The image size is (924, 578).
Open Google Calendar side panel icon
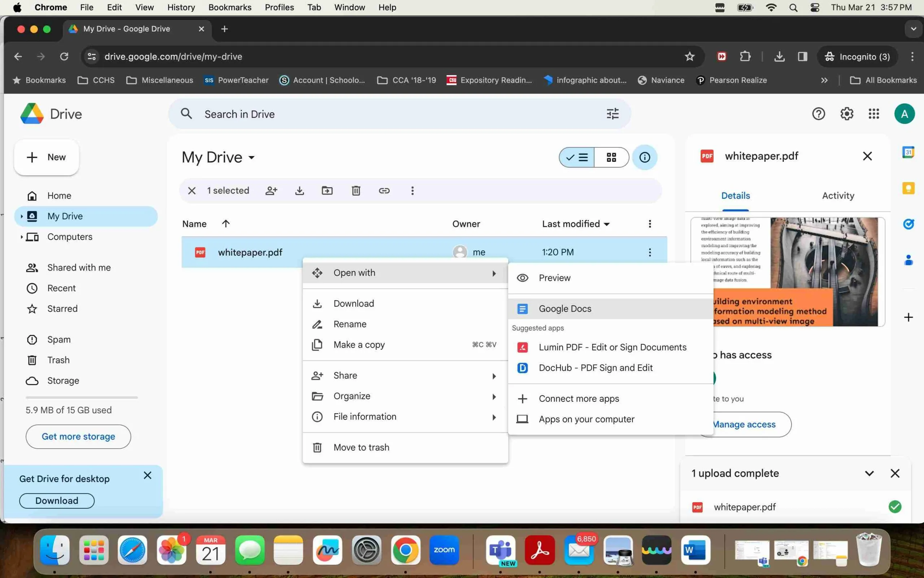[x=908, y=152]
